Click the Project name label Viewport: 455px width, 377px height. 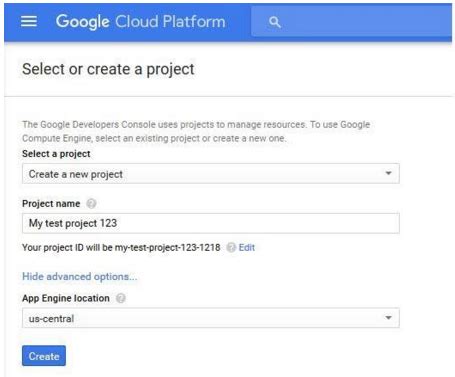pyautogui.click(x=51, y=203)
